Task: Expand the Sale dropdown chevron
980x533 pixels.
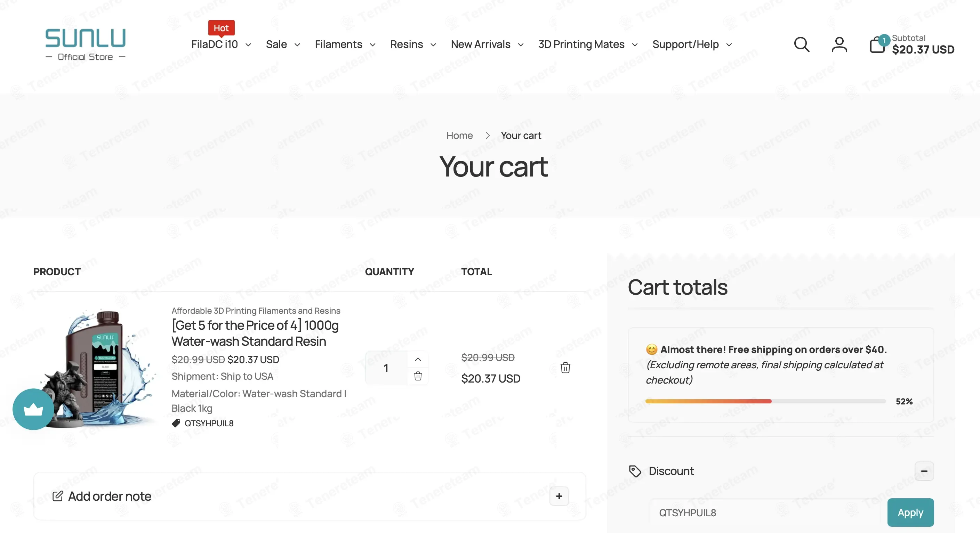Action: coord(297,45)
